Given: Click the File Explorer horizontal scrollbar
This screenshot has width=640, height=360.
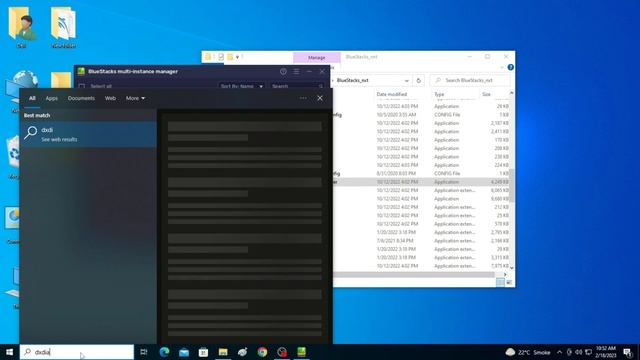Looking at the screenshot, I should coord(414,275).
